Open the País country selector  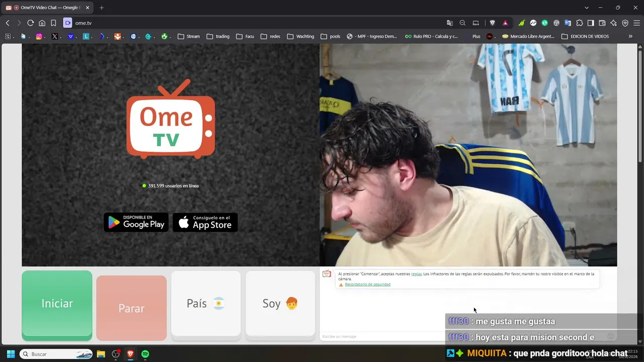point(206,304)
